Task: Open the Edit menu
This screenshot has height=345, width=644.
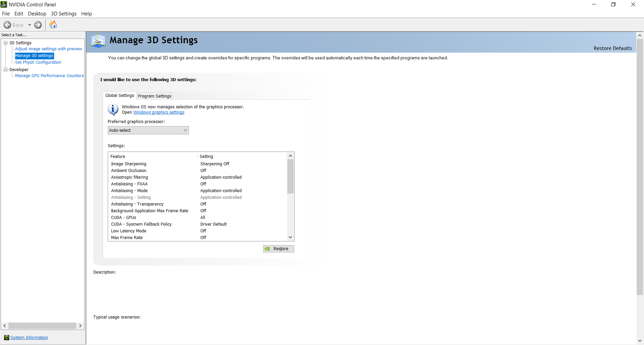Action: click(x=19, y=14)
